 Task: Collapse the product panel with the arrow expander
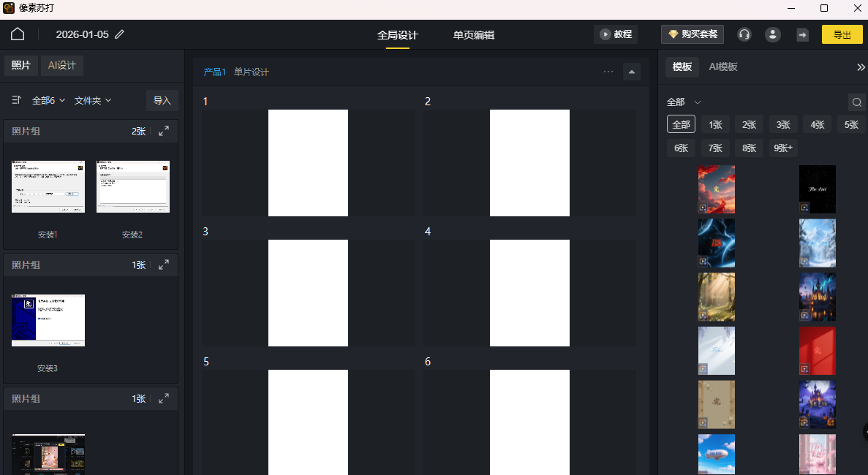(631, 71)
